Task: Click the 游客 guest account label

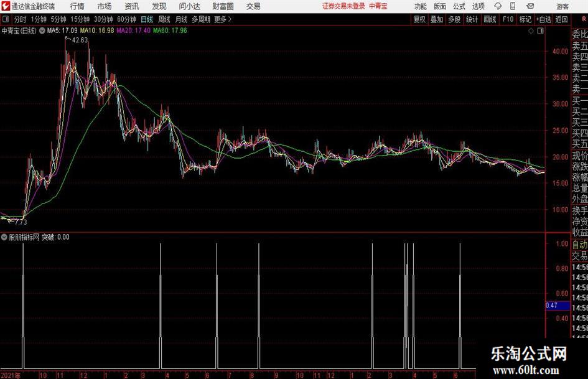Action: coord(562,6)
